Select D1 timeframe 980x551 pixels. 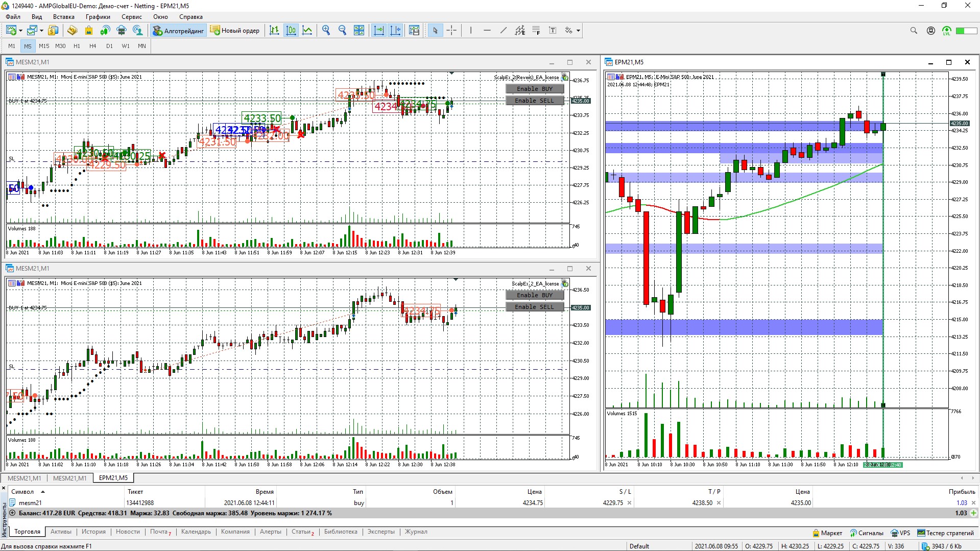pyautogui.click(x=109, y=46)
